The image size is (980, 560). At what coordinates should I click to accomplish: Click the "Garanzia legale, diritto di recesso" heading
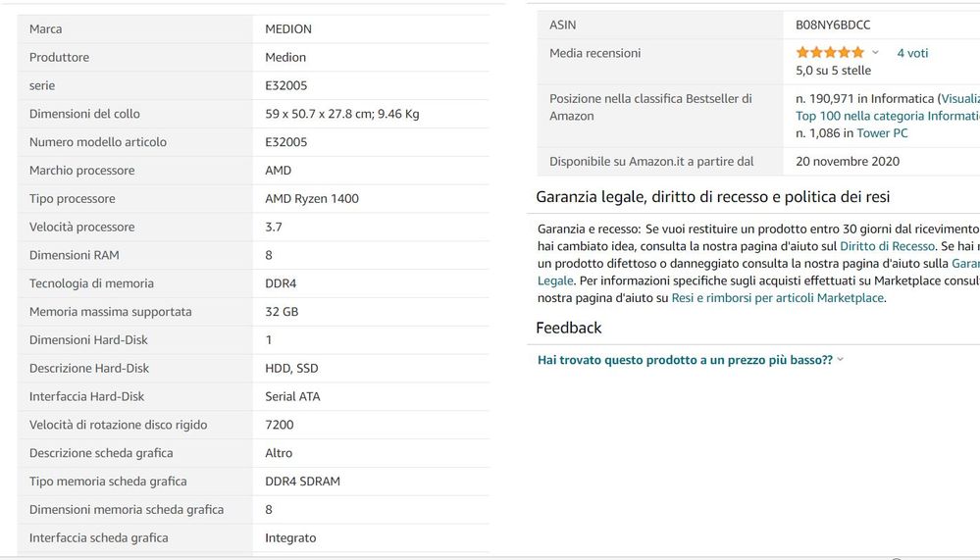click(713, 197)
